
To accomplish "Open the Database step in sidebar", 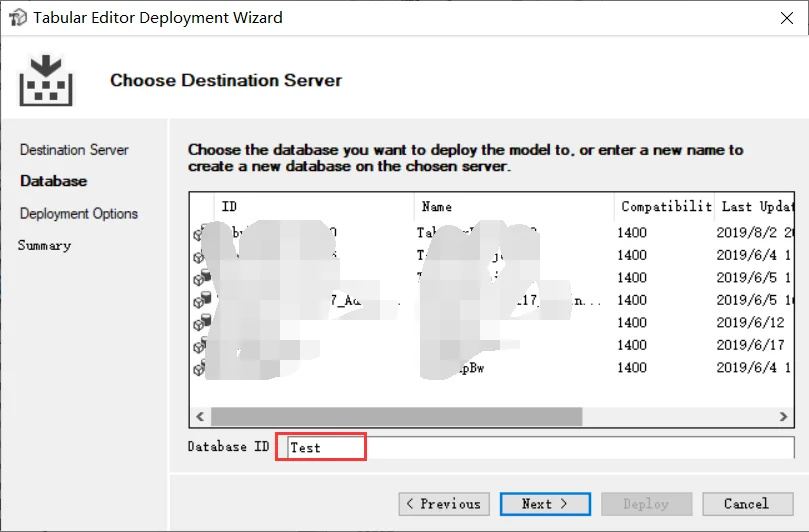I will click(54, 181).
